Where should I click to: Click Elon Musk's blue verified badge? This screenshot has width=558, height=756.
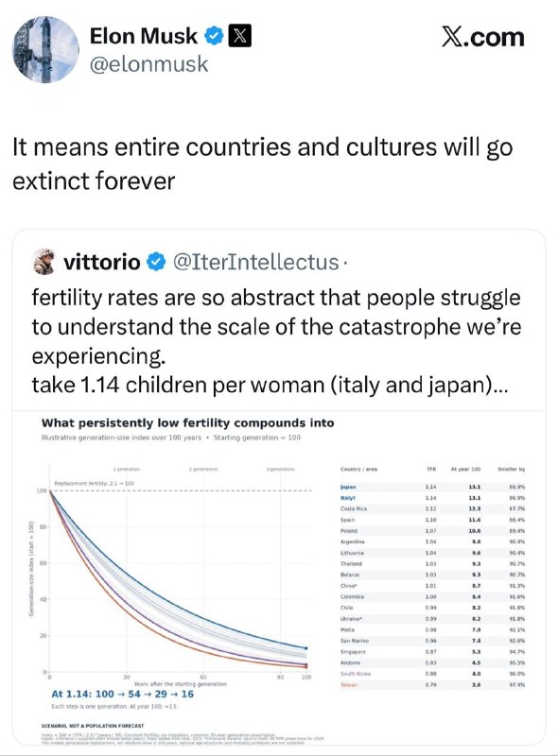215,36
